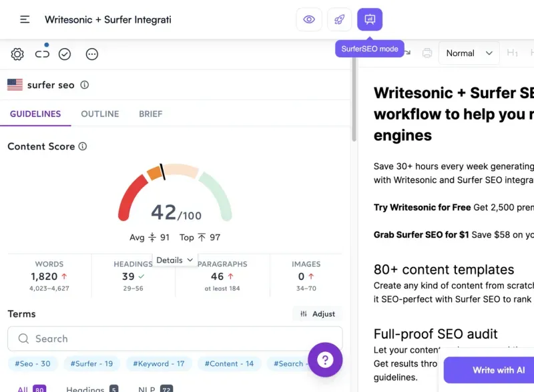Open the purple help question button
This screenshot has width=534, height=392.
point(325,360)
